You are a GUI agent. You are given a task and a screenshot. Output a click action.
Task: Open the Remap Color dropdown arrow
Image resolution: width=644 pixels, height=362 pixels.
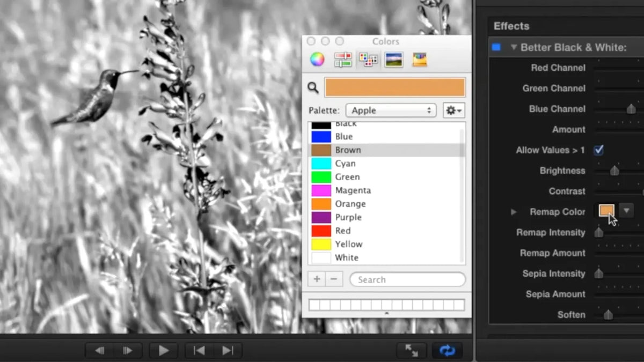click(x=626, y=211)
